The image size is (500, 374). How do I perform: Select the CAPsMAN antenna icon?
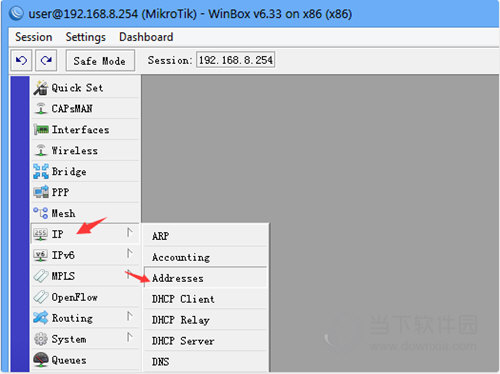click(41, 109)
